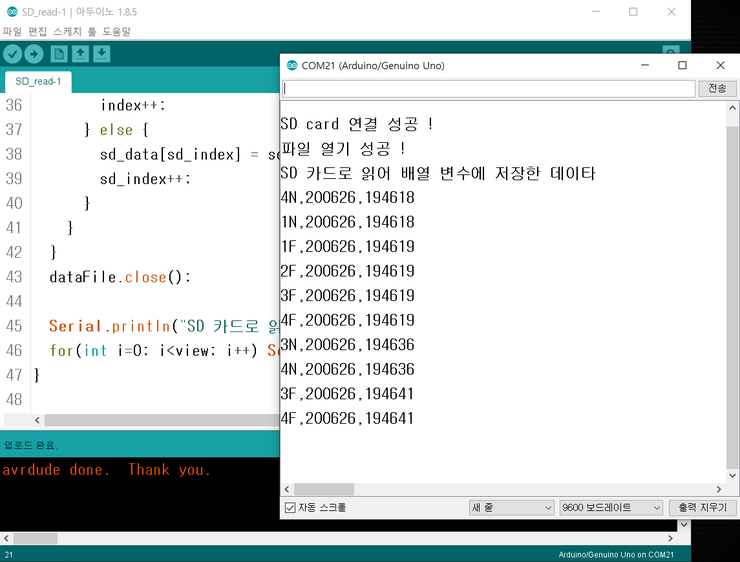
Task: Open a sketch with the up-arrow icon
Action: coord(80,54)
